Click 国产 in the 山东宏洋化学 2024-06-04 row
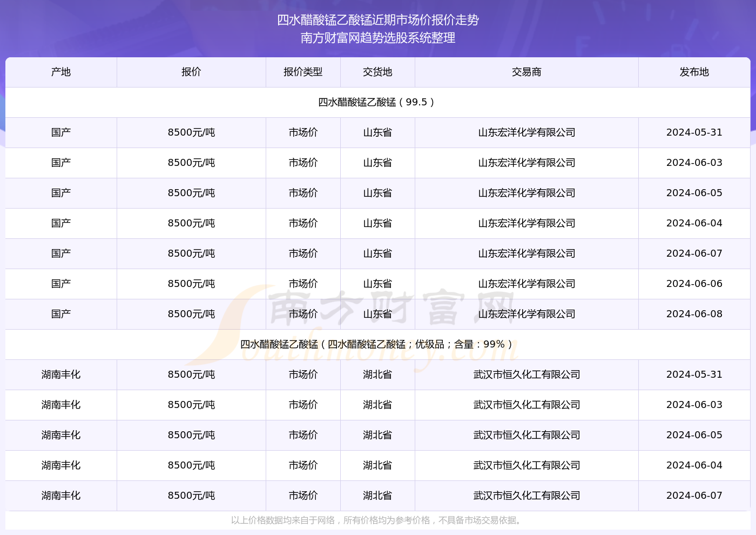Image resolution: width=756 pixels, height=535 pixels. point(61,223)
